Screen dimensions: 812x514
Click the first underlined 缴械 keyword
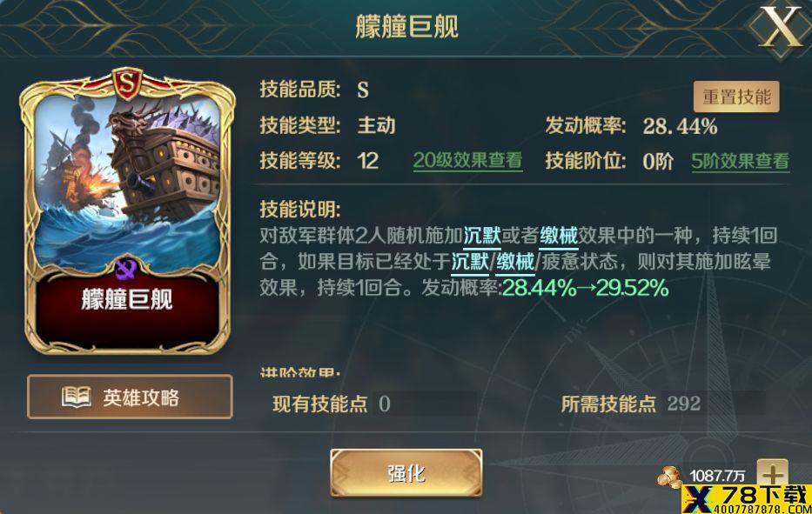point(559,236)
